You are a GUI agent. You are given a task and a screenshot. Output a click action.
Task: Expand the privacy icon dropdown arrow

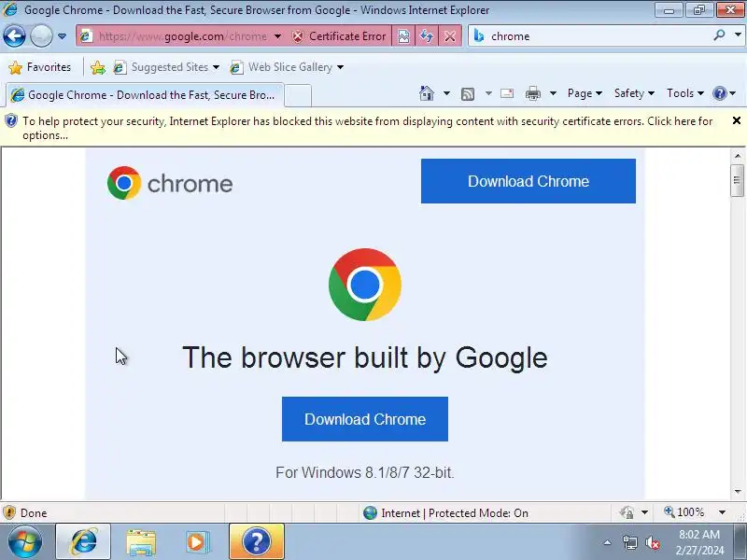click(x=644, y=512)
